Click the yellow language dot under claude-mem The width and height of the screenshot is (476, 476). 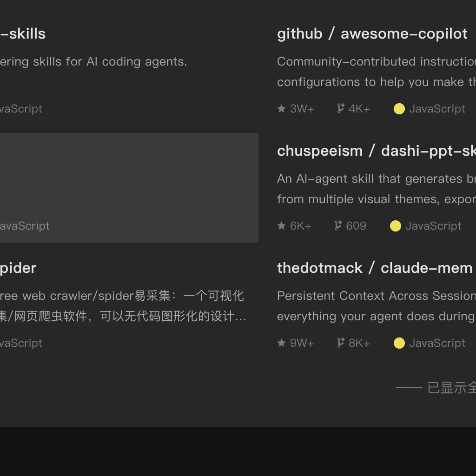(x=399, y=343)
